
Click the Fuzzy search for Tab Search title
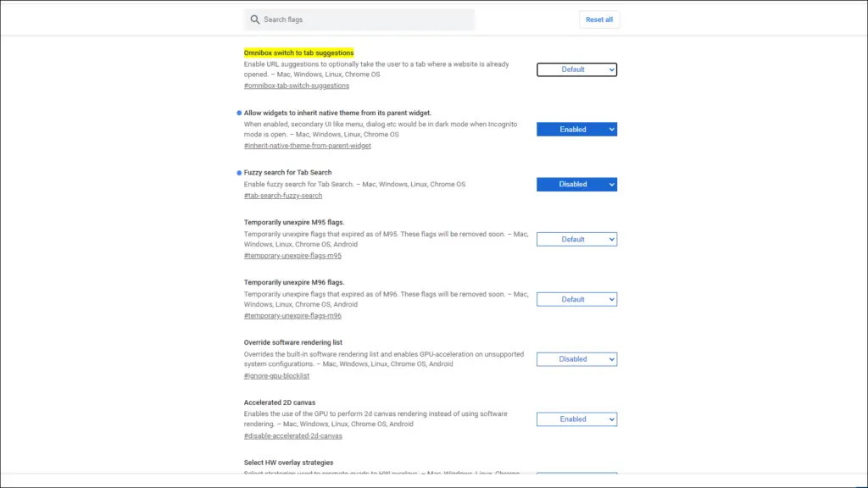pyautogui.click(x=287, y=173)
